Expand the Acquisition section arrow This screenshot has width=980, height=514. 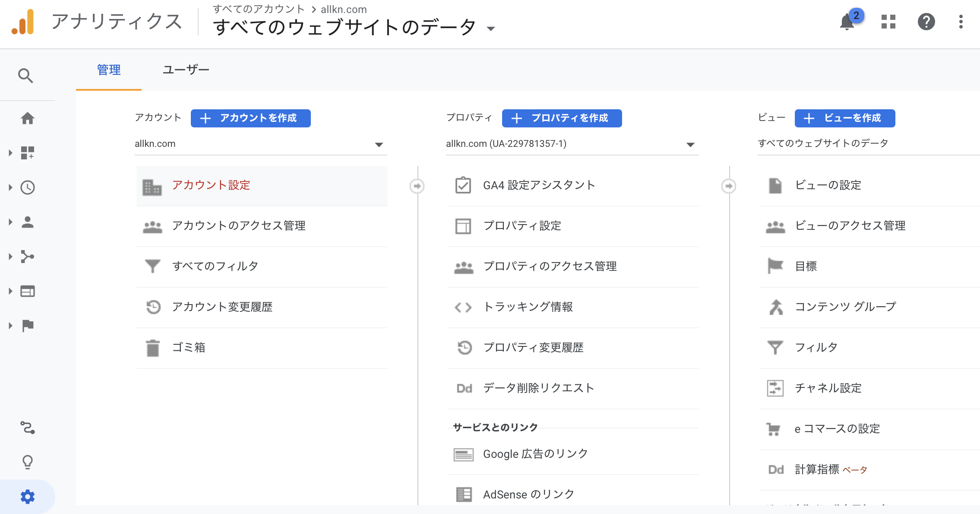10,257
